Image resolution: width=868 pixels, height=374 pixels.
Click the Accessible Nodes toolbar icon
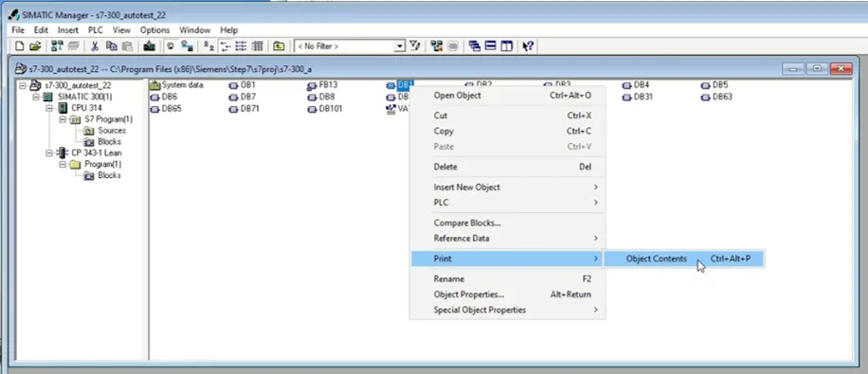point(57,45)
